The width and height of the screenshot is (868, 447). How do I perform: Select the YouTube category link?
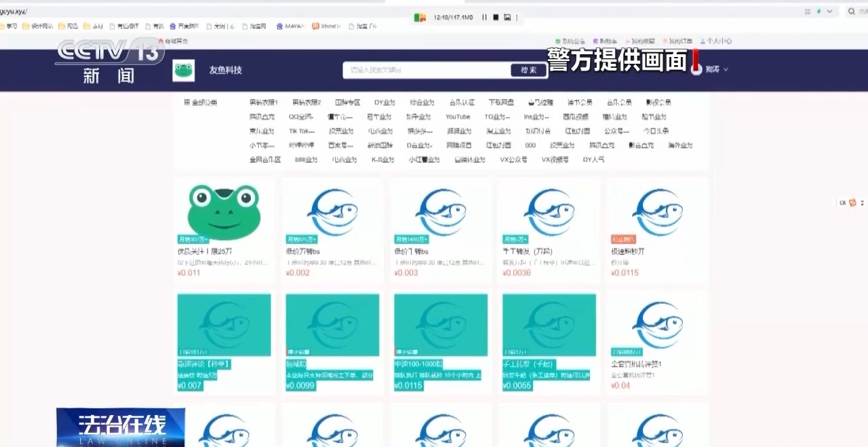pyautogui.click(x=458, y=117)
